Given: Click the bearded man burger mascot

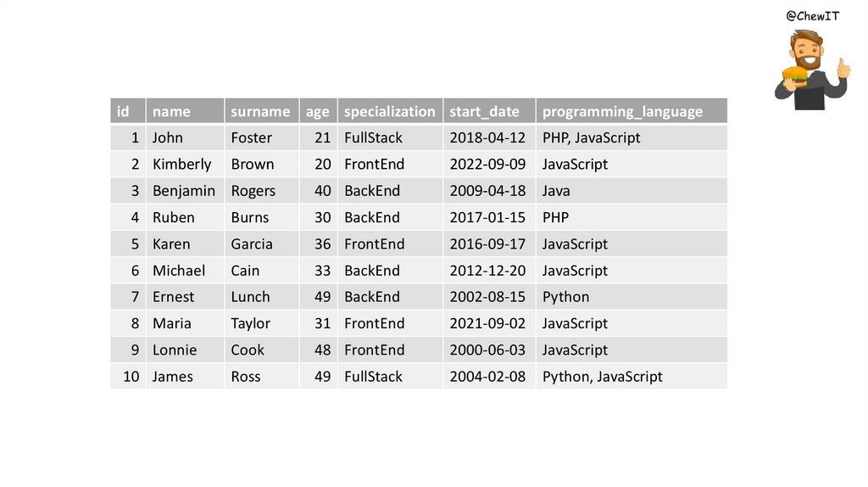Looking at the screenshot, I should pyautogui.click(x=810, y=70).
